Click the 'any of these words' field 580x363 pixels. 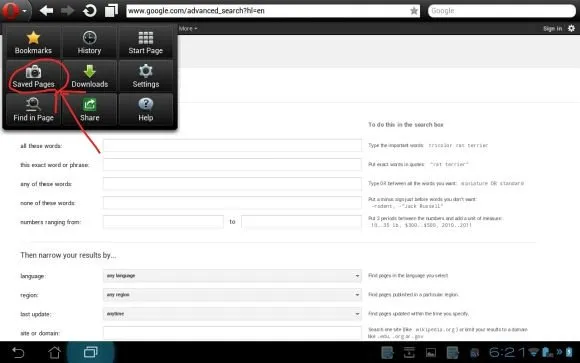[x=232, y=184]
